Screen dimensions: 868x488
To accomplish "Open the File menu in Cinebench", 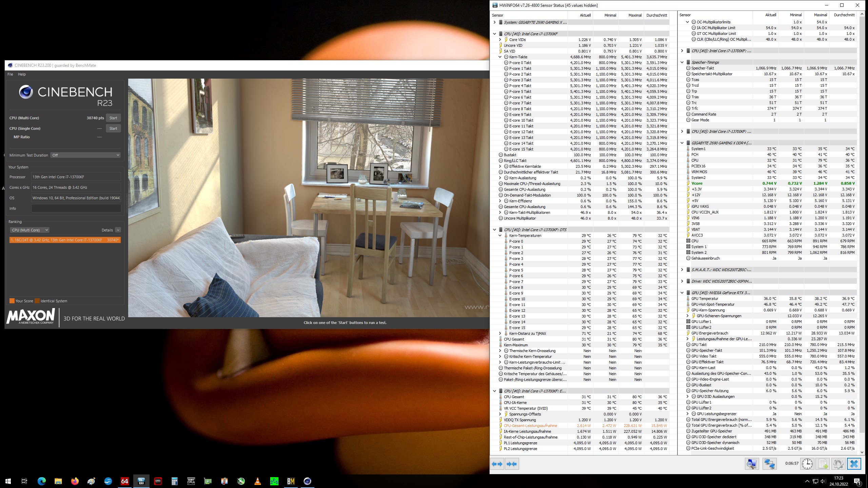I will 10,74.
